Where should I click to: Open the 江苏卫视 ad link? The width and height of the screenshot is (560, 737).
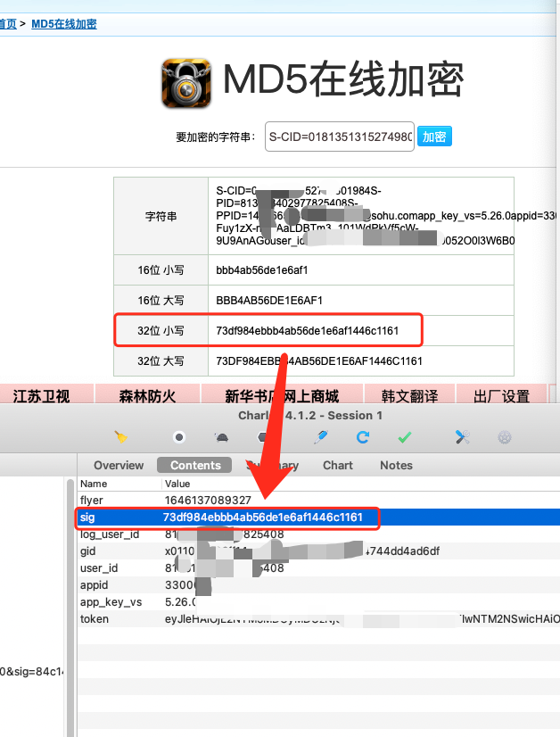41,395
